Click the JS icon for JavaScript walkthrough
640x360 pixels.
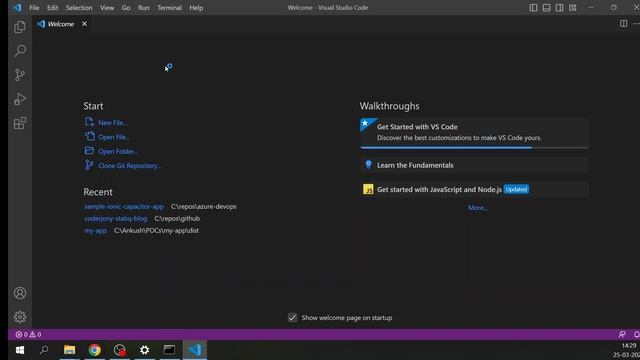(x=368, y=189)
